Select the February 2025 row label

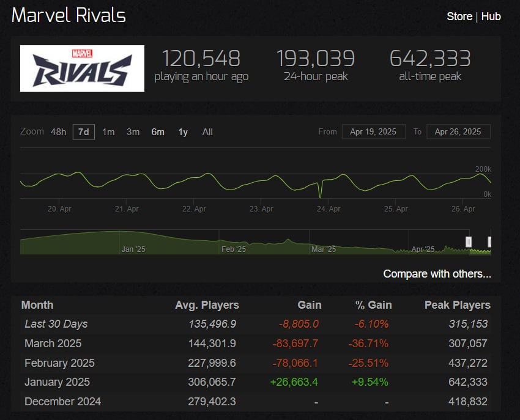[60, 363]
